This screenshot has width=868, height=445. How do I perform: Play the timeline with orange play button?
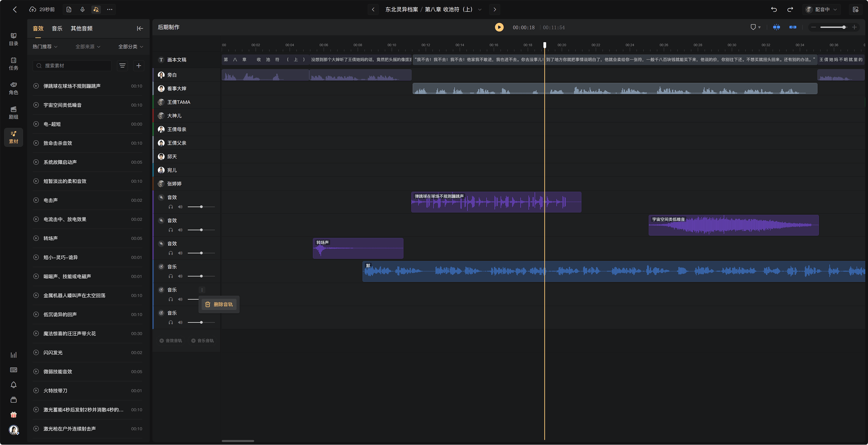pos(499,27)
